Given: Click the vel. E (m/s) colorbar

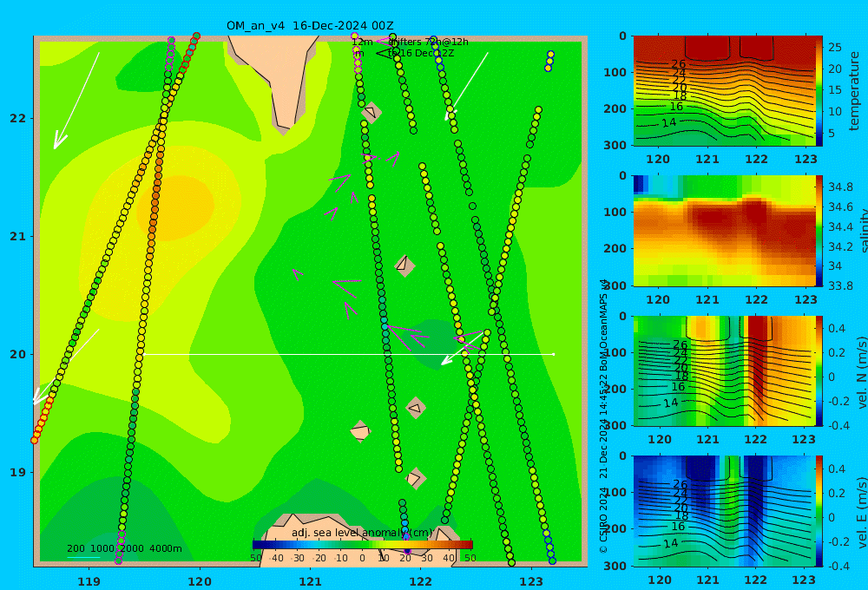Looking at the screenshot, I should tap(819, 511).
